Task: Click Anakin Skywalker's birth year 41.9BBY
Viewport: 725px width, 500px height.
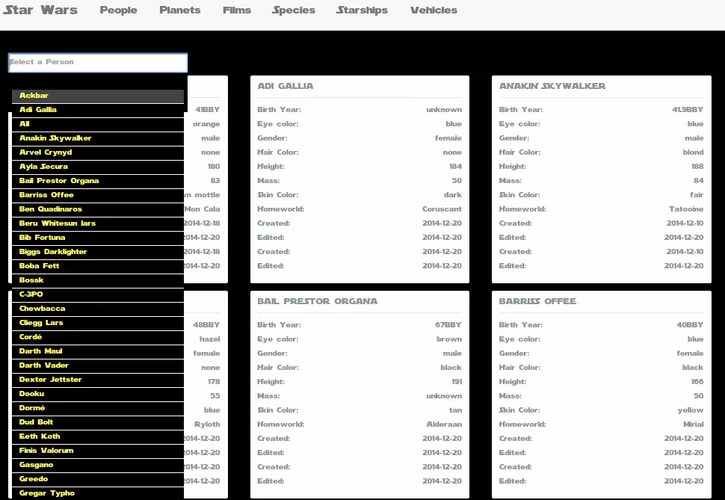Action: click(688, 110)
